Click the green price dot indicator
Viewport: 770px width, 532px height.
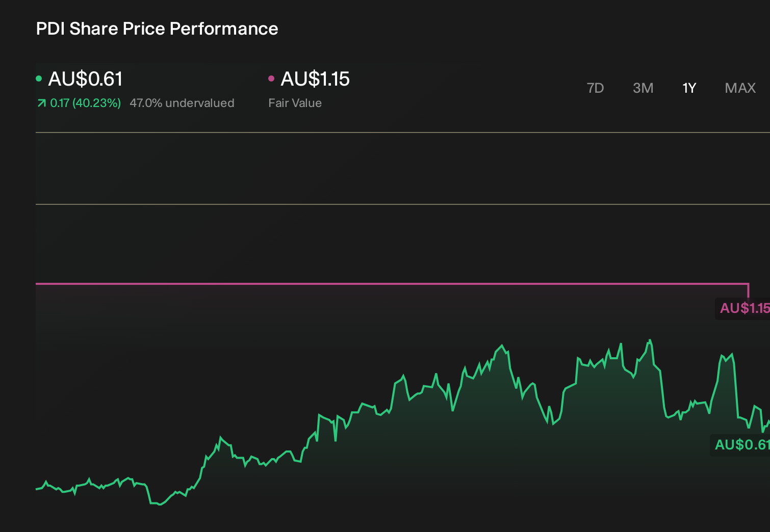(x=39, y=78)
